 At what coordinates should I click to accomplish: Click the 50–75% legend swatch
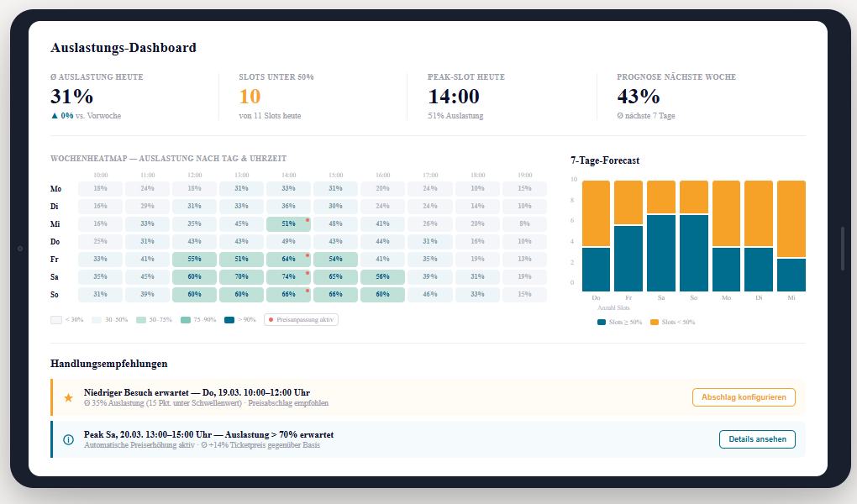[x=141, y=320]
